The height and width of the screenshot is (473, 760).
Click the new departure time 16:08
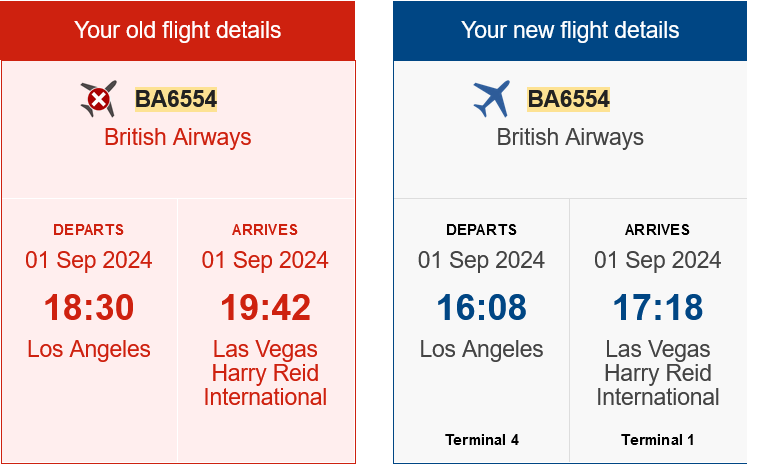pos(481,308)
